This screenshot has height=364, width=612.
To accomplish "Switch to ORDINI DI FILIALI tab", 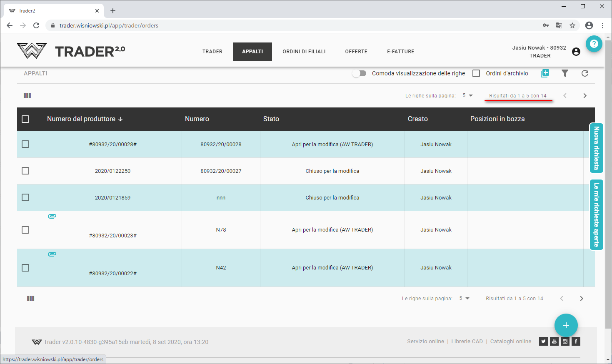I will click(x=304, y=52).
